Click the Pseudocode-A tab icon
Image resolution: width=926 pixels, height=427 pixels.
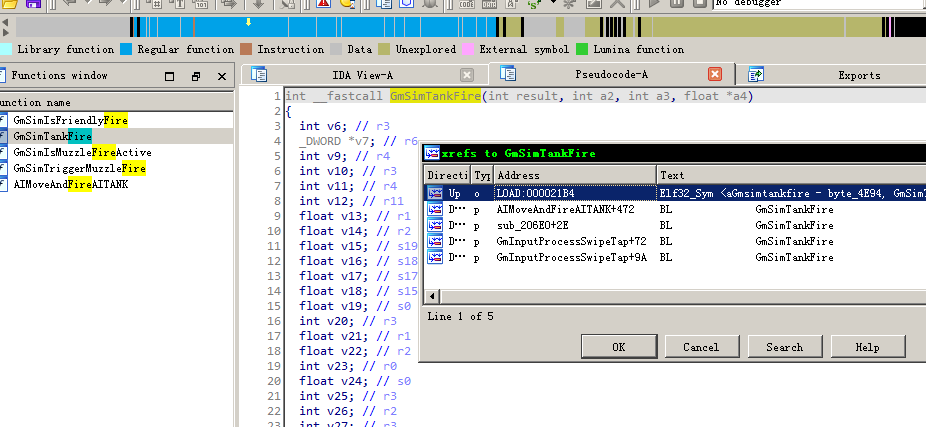click(508, 74)
